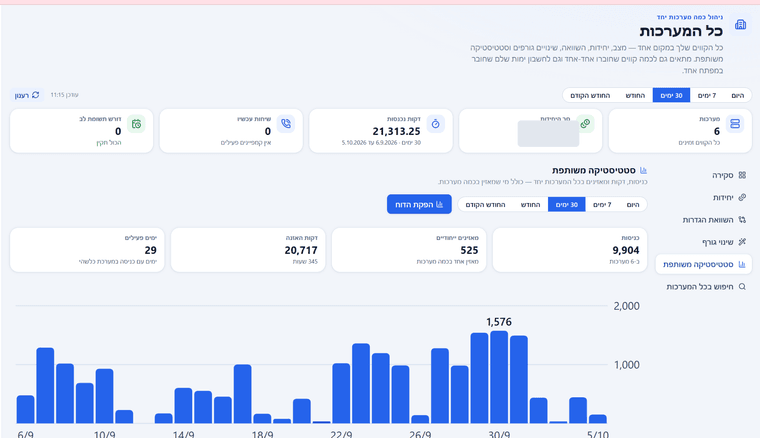Image resolution: width=760 pixels, height=438 pixels.
Task: Select 'החודש' in the top period selector near refresh
Action: click(x=635, y=95)
